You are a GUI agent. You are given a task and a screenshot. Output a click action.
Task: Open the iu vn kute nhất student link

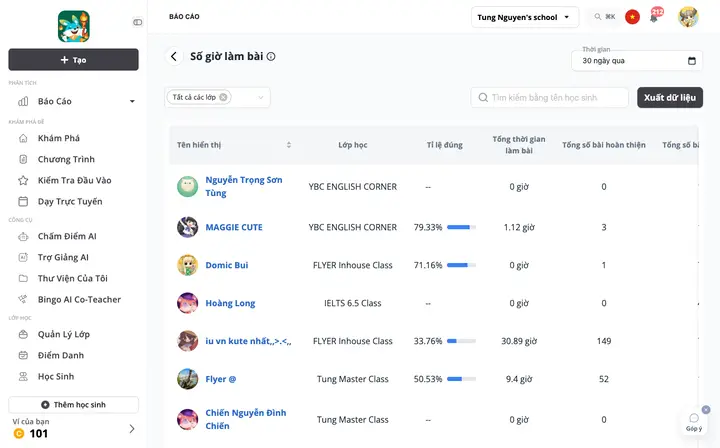(x=248, y=341)
